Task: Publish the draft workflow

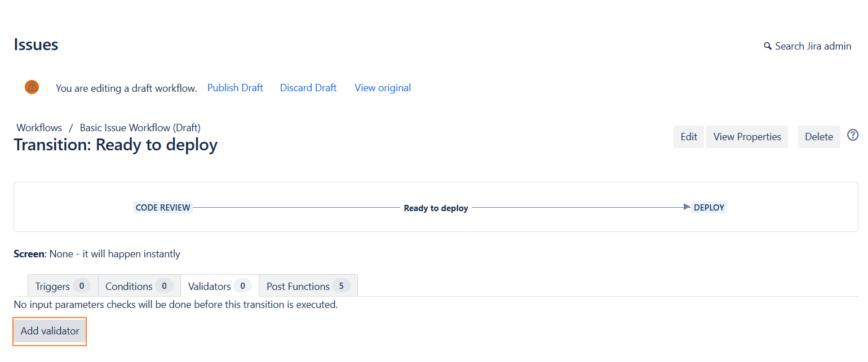Action: coord(235,88)
